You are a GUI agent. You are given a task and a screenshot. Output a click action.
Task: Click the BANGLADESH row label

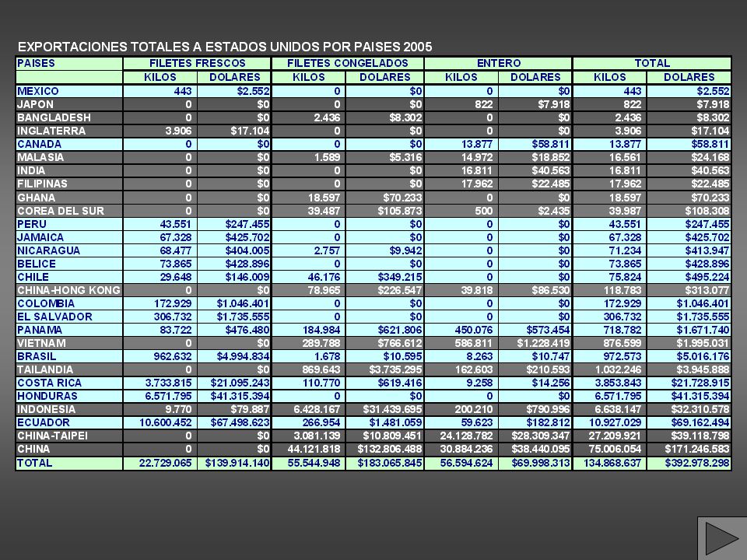click(54, 117)
